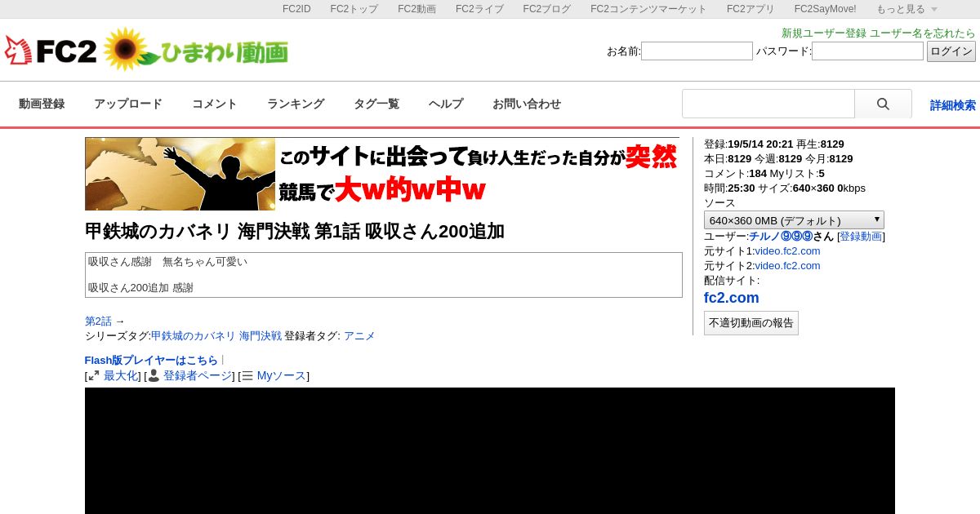Click the 登録動画 link
This screenshot has height=514, width=980.
click(x=861, y=237)
